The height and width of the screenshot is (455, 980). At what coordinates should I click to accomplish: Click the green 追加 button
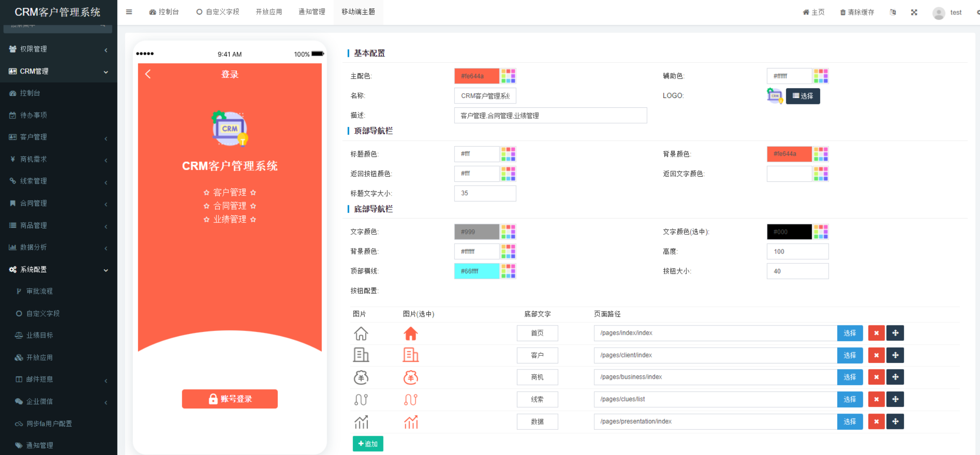(368, 444)
